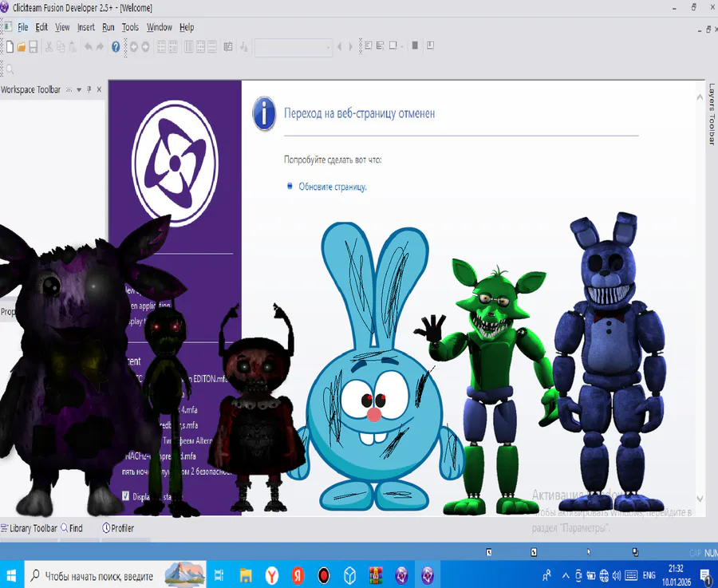This screenshot has width=718, height=588.
Task: Open the Help menu
Action: [187, 27]
